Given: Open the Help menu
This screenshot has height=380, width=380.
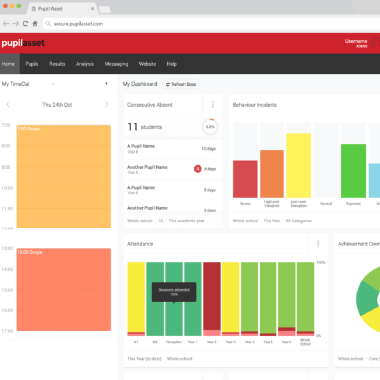Looking at the screenshot, I should 172,64.
